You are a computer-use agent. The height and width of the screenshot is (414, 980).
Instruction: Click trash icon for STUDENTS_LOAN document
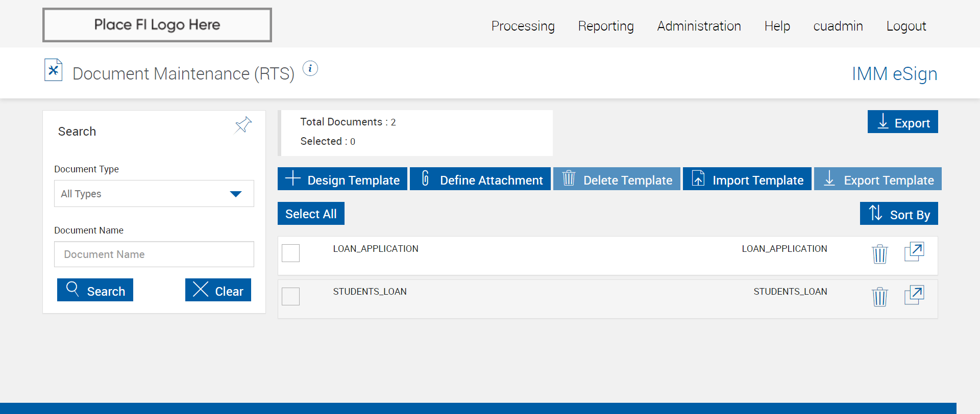[879, 296]
